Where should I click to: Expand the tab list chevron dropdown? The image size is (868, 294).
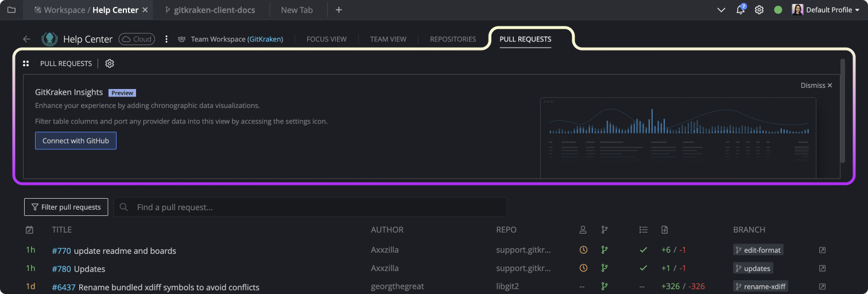722,10
